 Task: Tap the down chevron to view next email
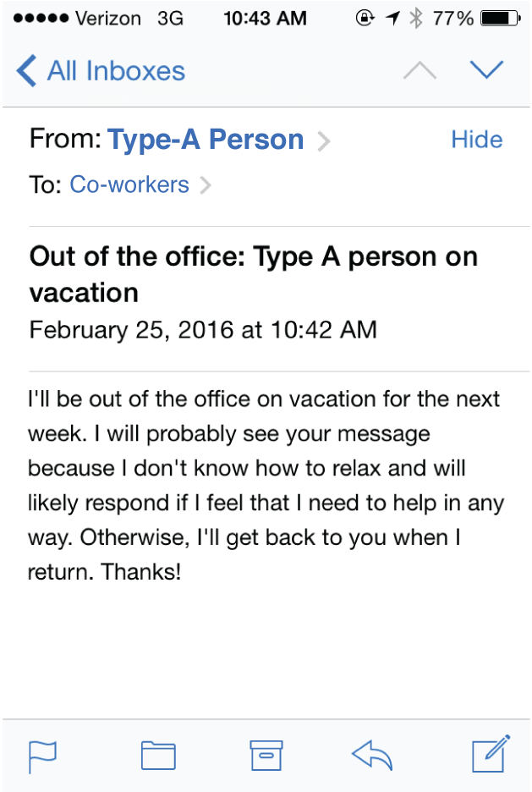[486, 71]
